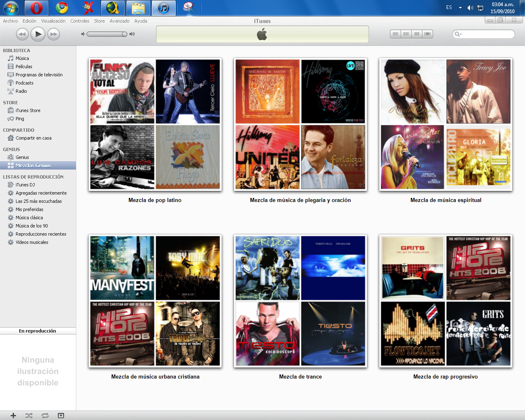525x420 pixels.
Task: Open the iTunes DJ playlist
Action: tap(38, 185)
